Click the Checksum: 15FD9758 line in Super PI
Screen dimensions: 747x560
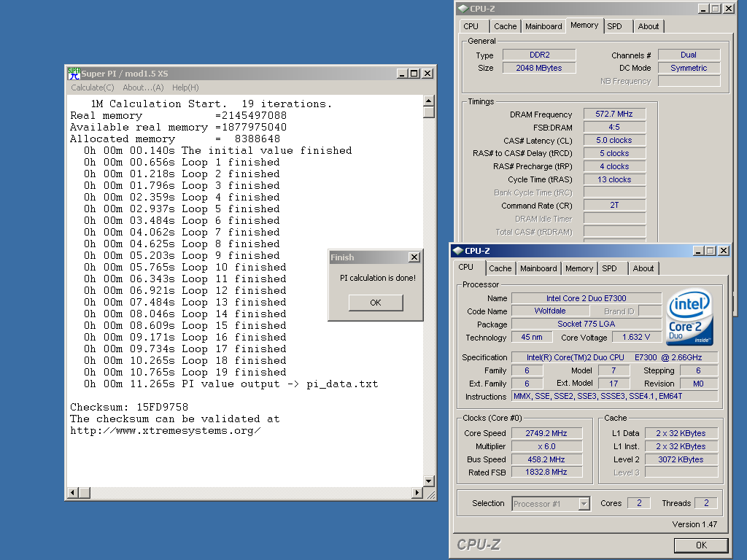click(x=129, y=407)
